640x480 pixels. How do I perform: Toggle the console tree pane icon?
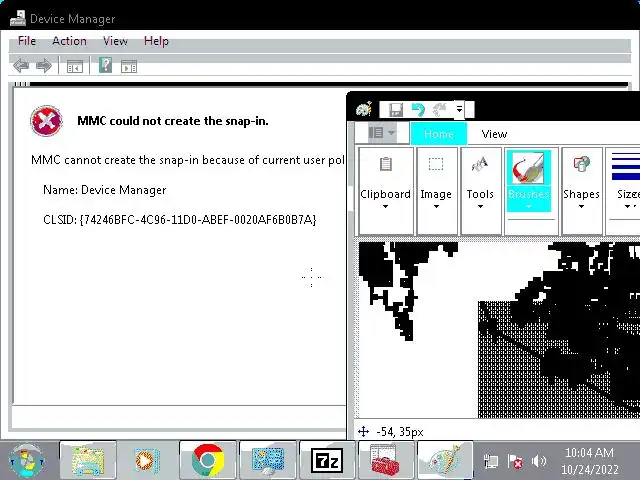coord(75,66)
